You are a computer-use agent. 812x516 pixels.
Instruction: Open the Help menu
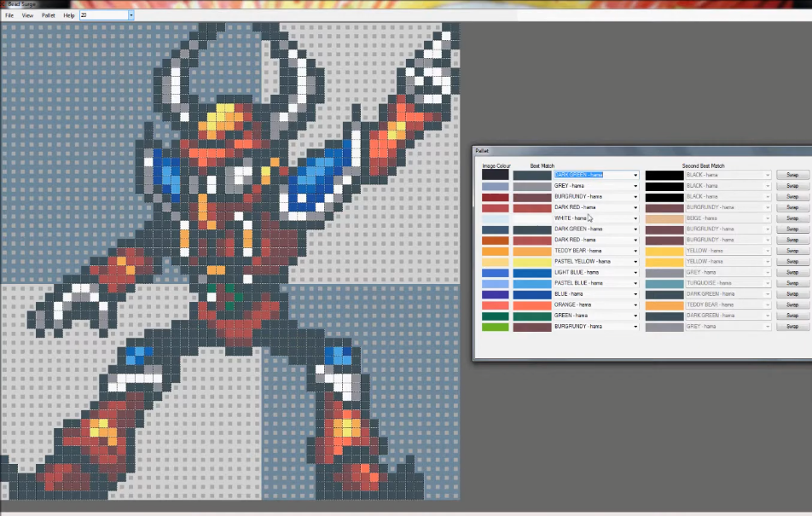69,15
